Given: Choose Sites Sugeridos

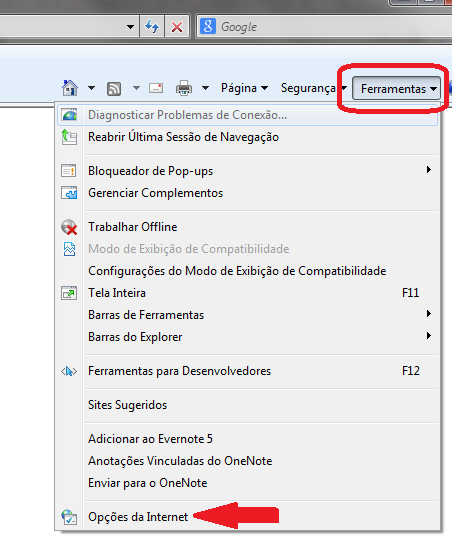Looking at the screenshot, I should pos(248,405).
